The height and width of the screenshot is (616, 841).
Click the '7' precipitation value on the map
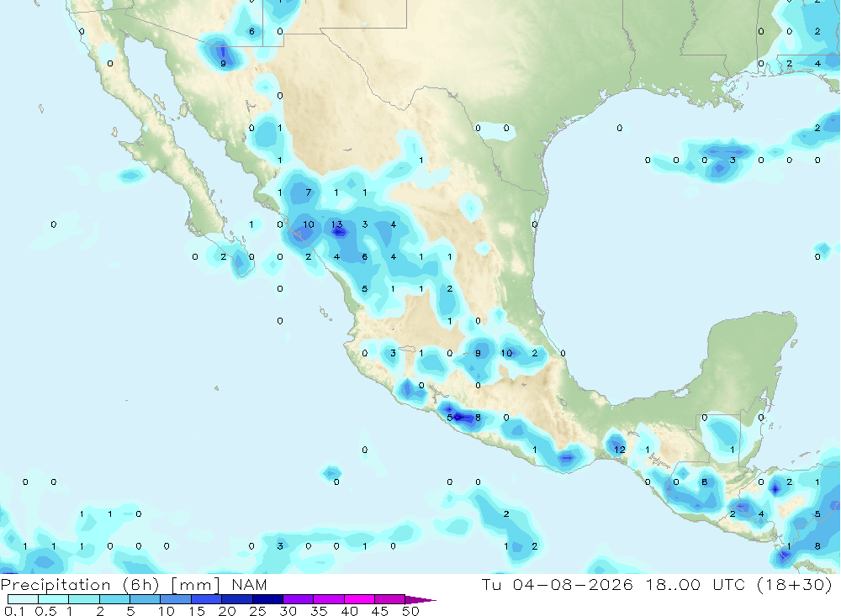[x=308, y=192]
